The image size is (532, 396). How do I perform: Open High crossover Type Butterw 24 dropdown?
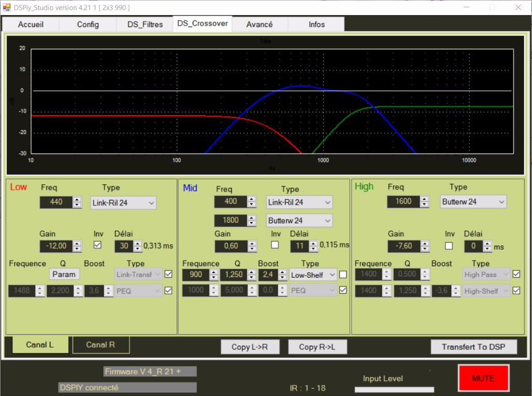pos(473,201)
